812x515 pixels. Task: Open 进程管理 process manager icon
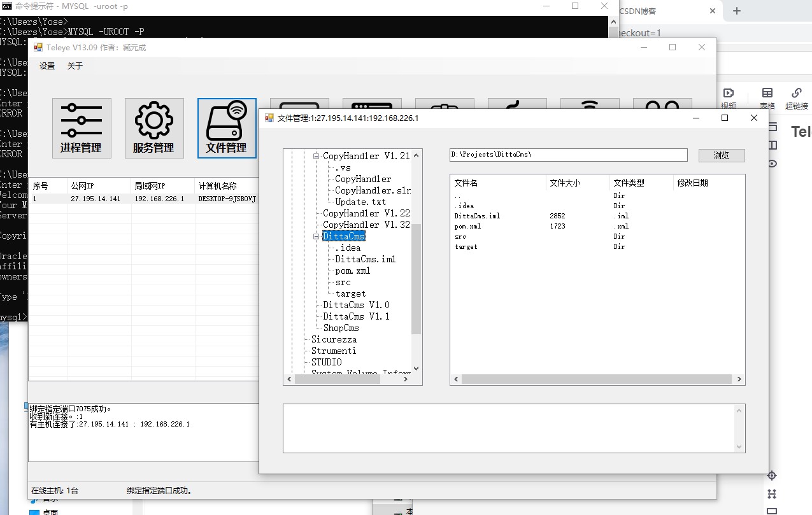click(82, 128)
